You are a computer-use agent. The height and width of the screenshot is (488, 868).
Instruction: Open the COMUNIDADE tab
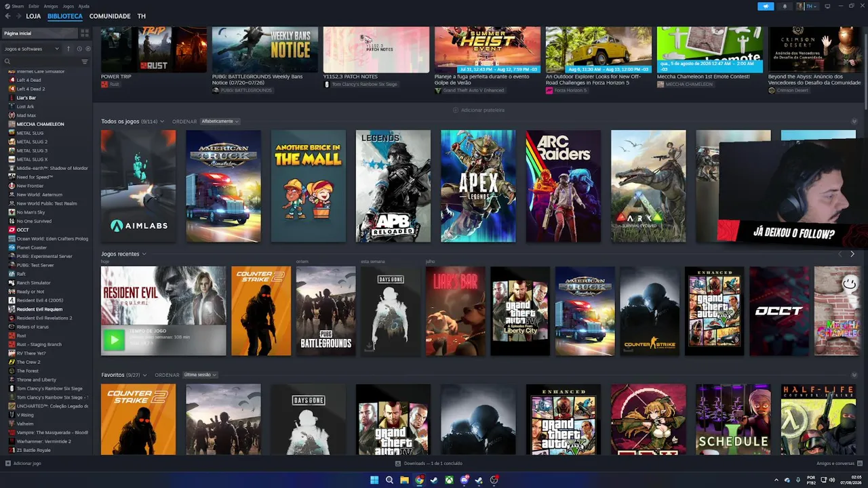(x=110, y=16)
